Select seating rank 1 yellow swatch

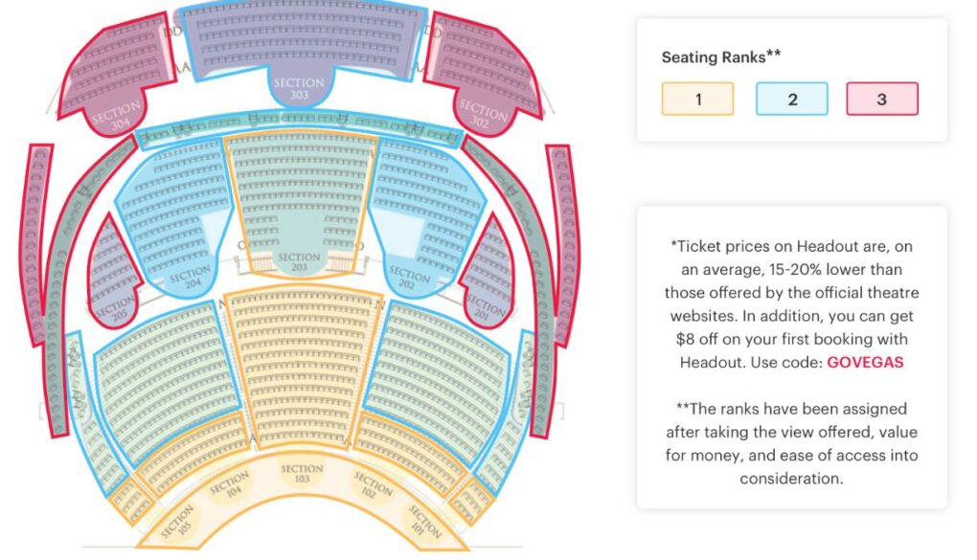coord(697,99)
